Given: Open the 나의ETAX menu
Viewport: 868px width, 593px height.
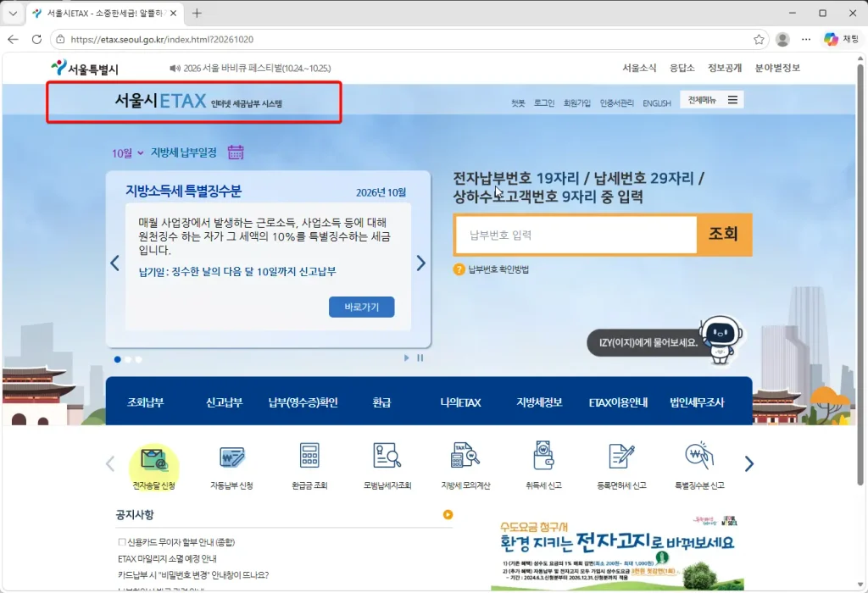Looking at the screenshot, I should 460,402.
